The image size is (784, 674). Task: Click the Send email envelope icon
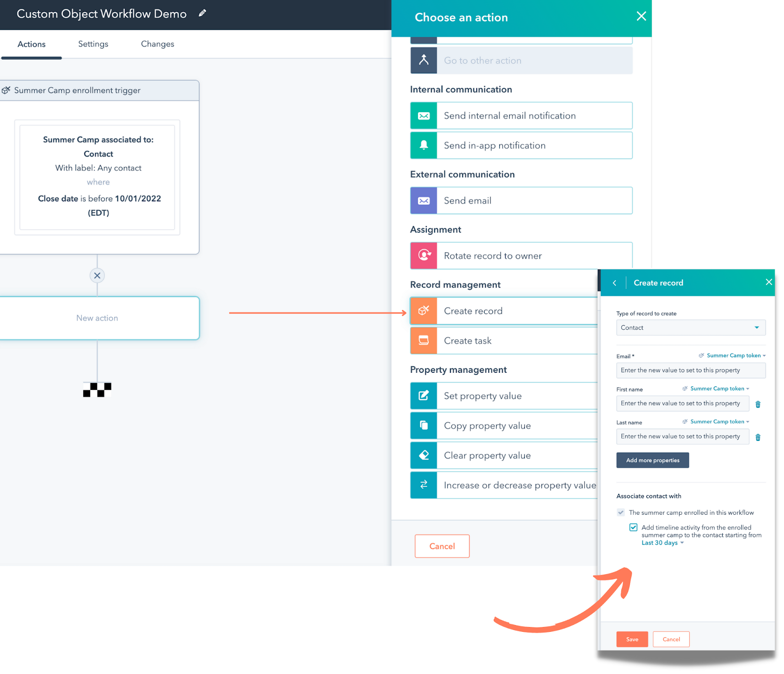coord(423,200)
